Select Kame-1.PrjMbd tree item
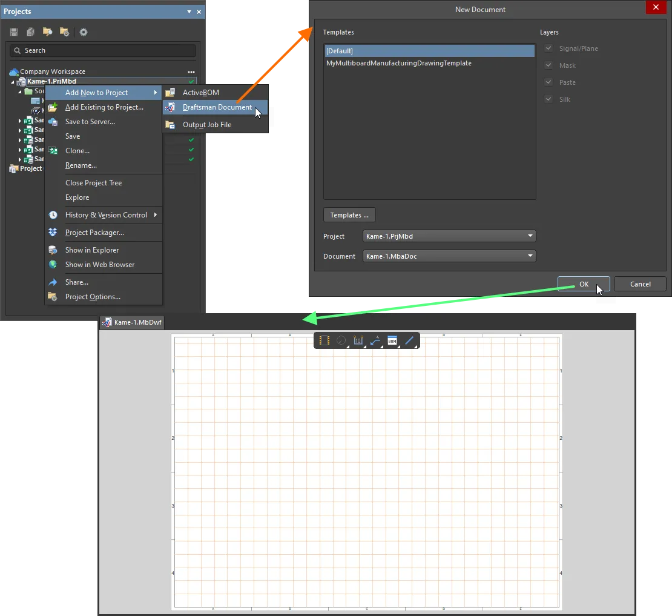 coord(51,81)
